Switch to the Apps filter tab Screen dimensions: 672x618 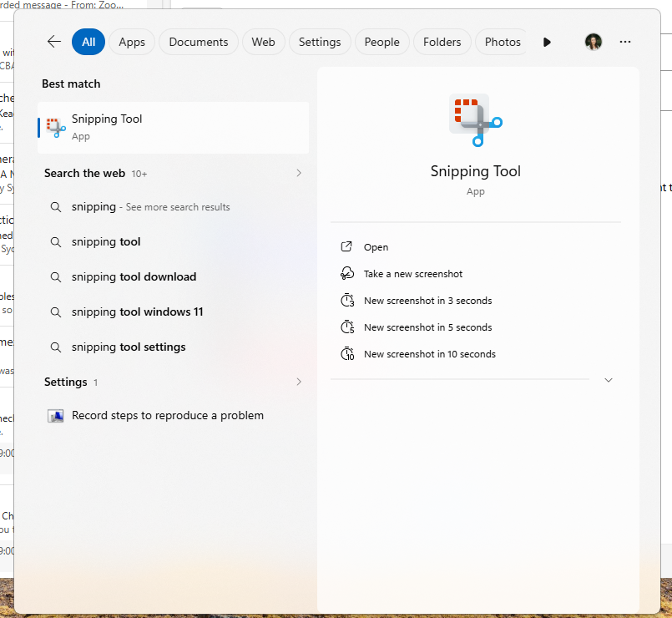132,42
